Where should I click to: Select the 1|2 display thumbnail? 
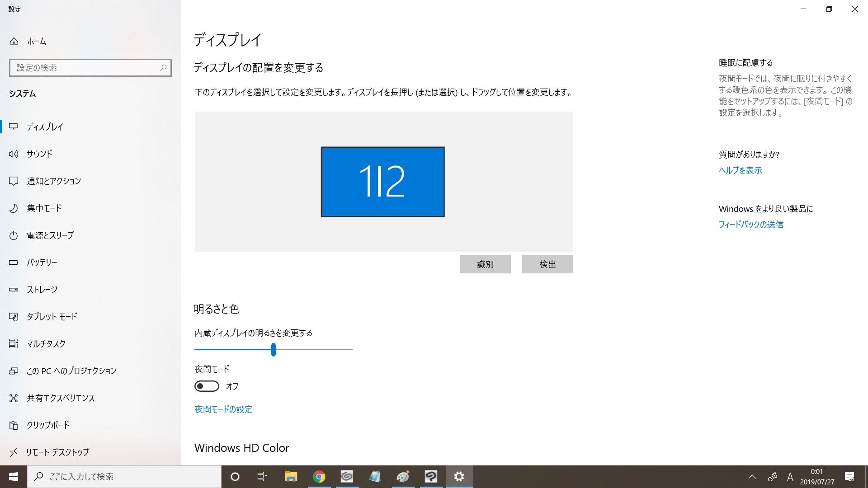(x=382, y=182)
